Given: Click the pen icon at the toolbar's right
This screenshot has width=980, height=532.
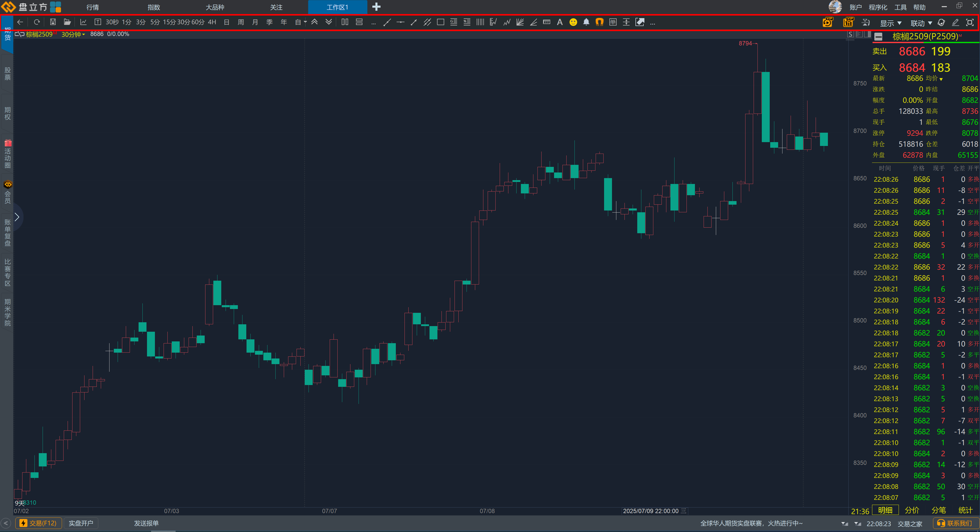Looking at the screenshot, I should coord(955,22).
